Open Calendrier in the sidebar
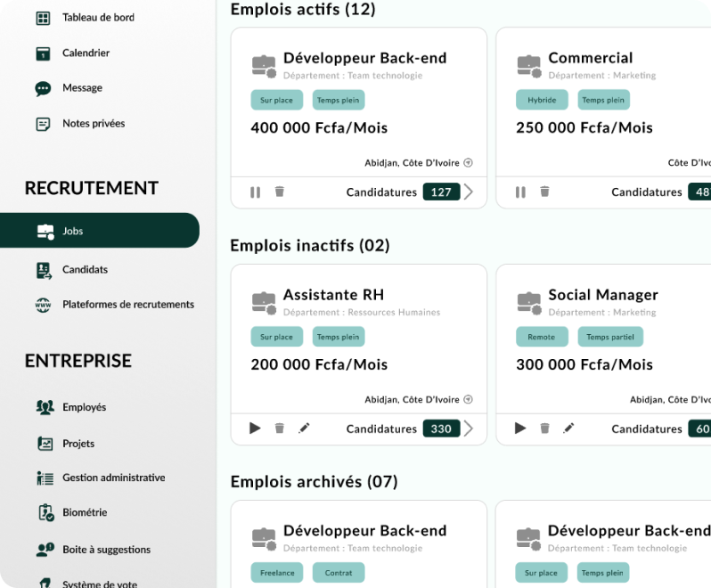 [86, 53]
